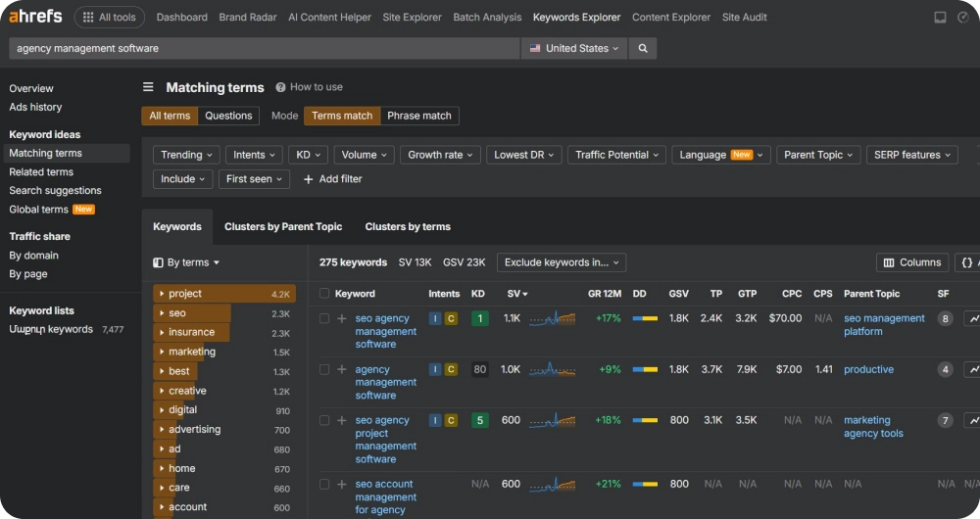
Task: Click the ahrefs logo
Action: point(35,17)
